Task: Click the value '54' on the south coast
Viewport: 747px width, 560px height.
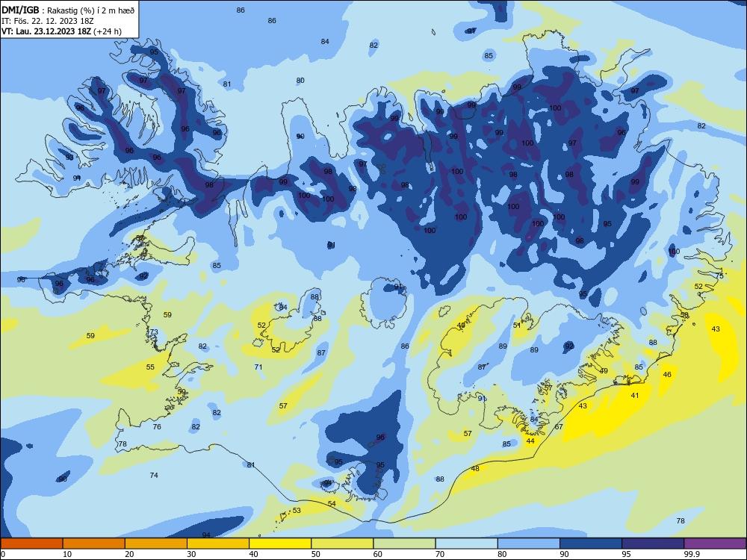Action: [x=332, y=503]
